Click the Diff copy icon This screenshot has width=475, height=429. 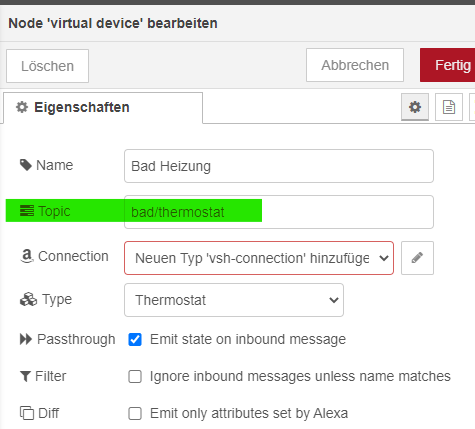tap(27, 413)
